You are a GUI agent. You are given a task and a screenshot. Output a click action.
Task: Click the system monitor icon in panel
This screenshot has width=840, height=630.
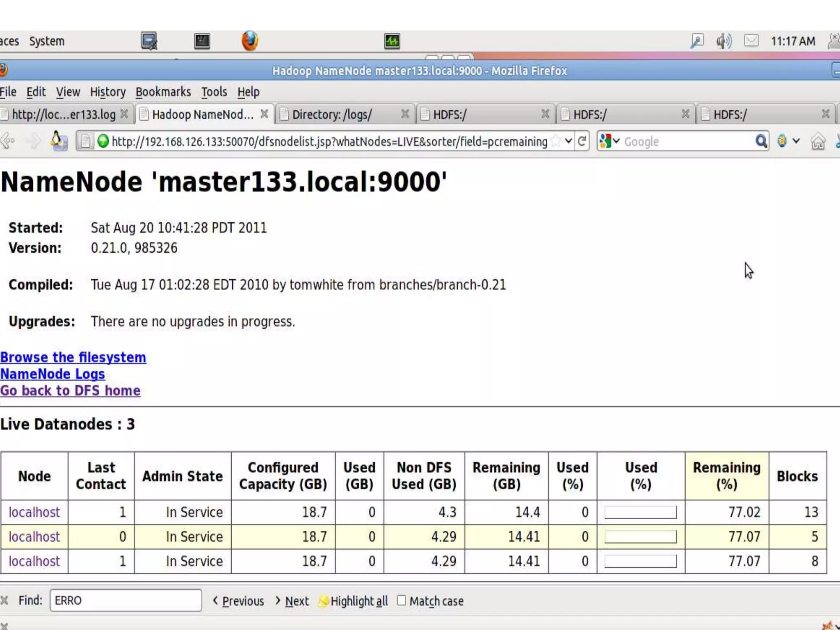click(x=392, y=41)
